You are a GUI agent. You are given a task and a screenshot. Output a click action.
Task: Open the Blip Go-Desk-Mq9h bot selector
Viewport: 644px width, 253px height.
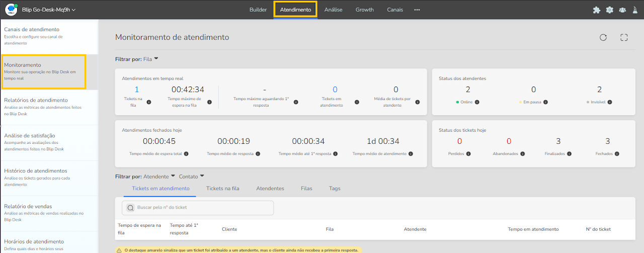pyautogui.click(x=49, y=10)
